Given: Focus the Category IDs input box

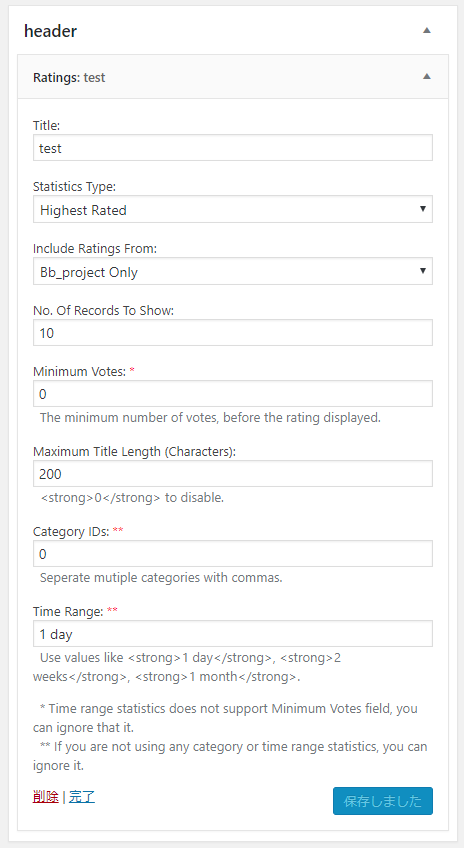Looking at the screenshot, I should point(233,554).
